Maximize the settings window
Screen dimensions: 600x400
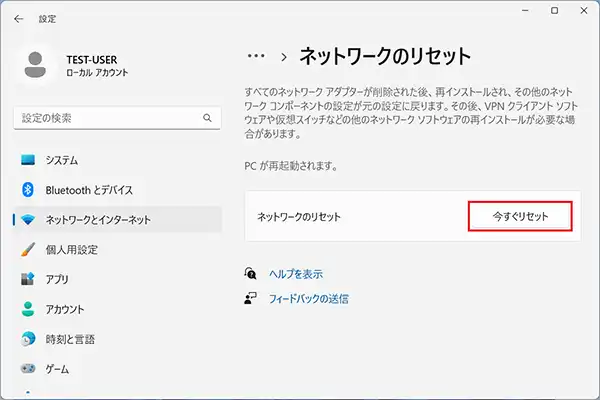pos(554,11)
